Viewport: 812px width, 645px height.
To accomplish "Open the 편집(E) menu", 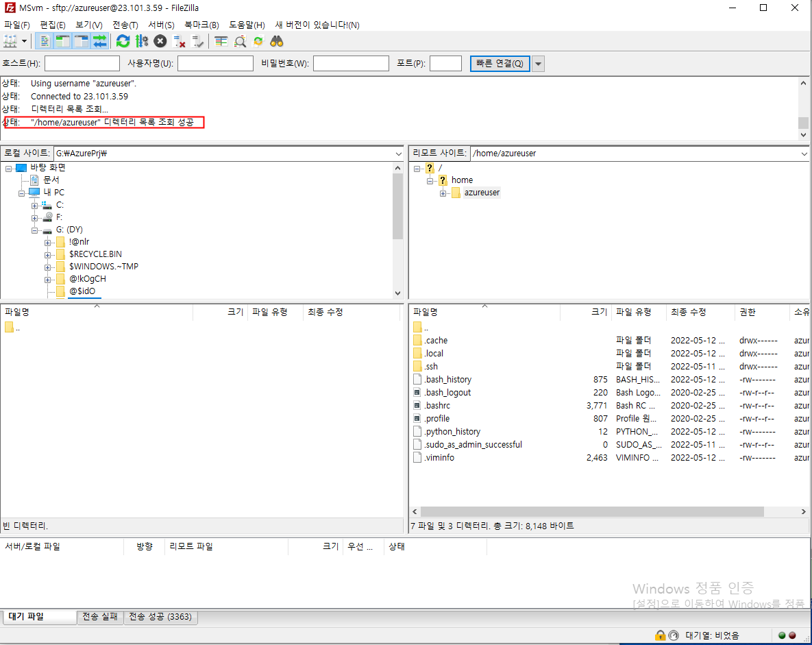I will pos(53,25).
